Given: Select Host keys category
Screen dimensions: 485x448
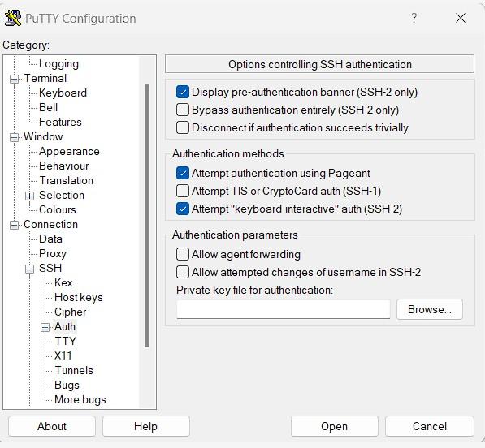Looking at the screenshot, I should click(79, 298).
